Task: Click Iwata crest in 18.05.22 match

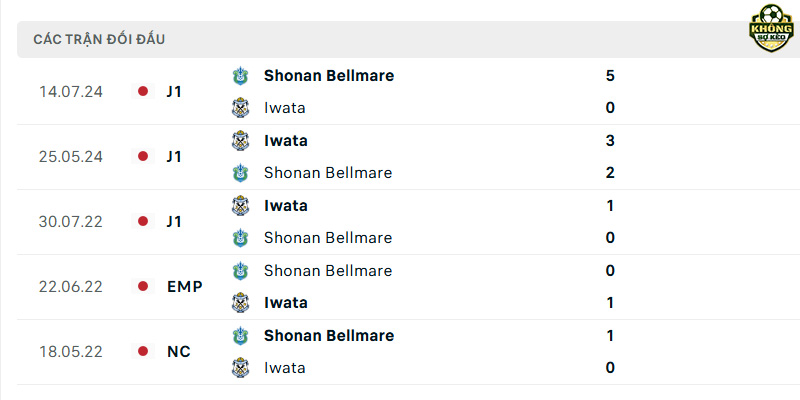Action: [x=240, y=368]
